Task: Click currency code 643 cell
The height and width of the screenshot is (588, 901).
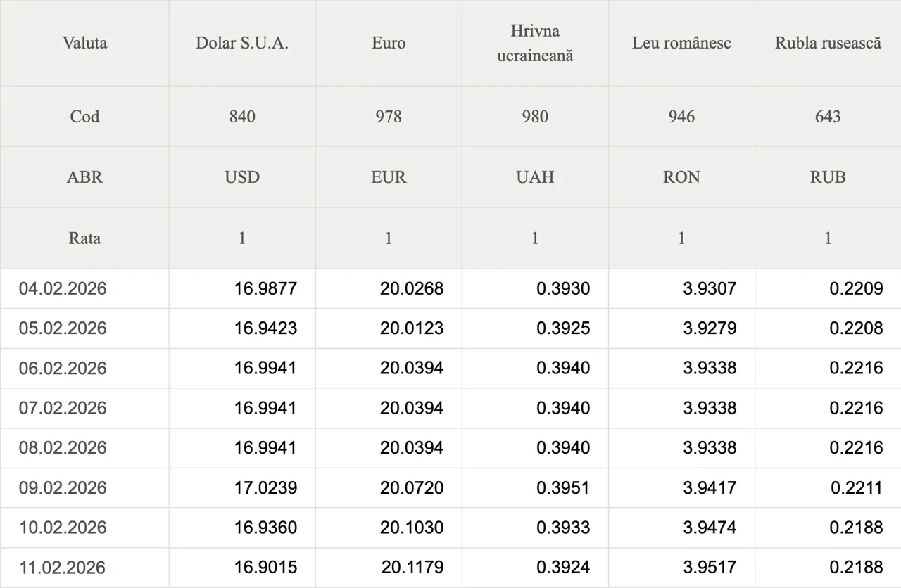Action: (x=828, y=116)
